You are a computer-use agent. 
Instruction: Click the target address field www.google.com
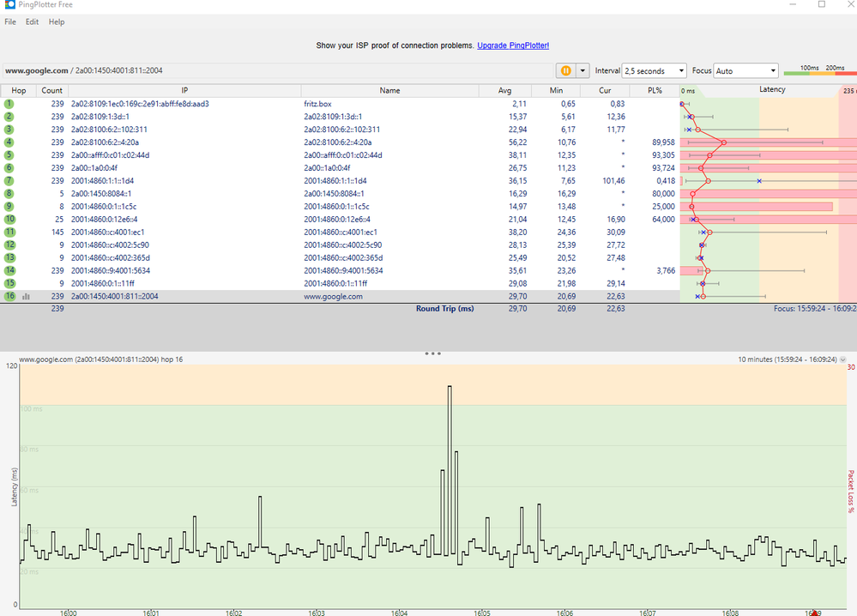tap(278, 70)
